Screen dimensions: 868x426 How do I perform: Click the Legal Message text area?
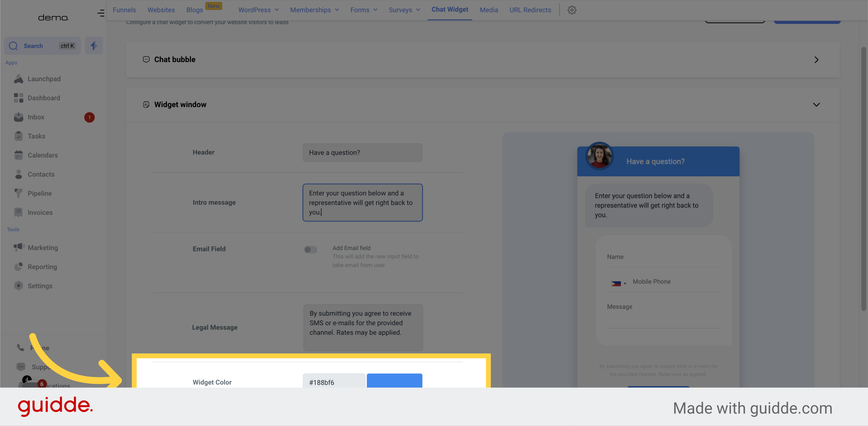pyautogui.click(x=363, y=327)
